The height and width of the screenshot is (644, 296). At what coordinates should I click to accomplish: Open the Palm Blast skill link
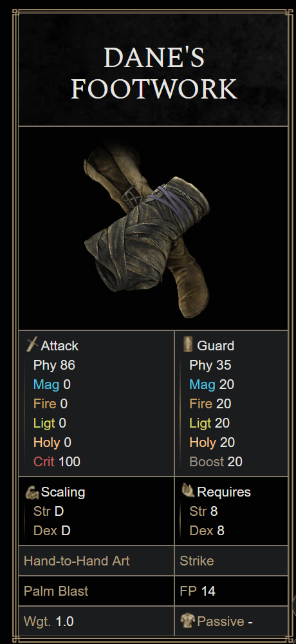click(56, 591)
